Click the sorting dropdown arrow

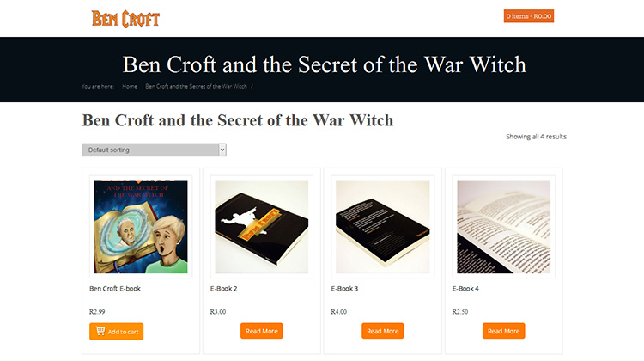tap(222, 150)
